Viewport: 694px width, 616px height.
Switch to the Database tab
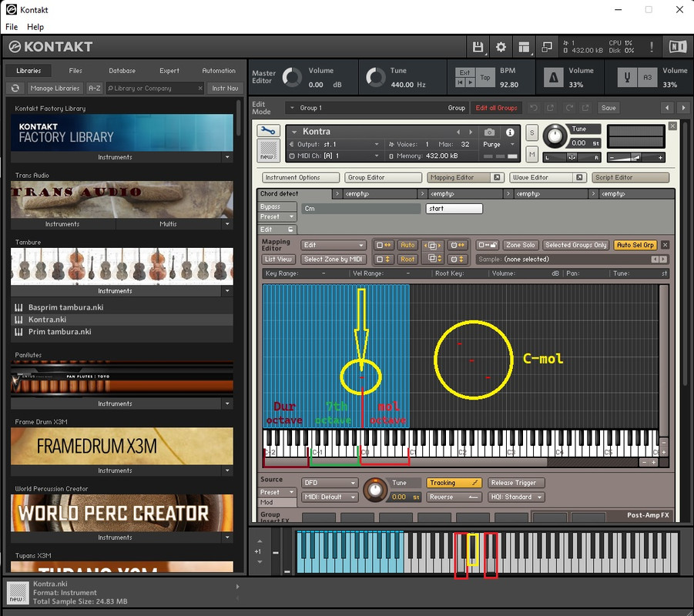point(122,71)
